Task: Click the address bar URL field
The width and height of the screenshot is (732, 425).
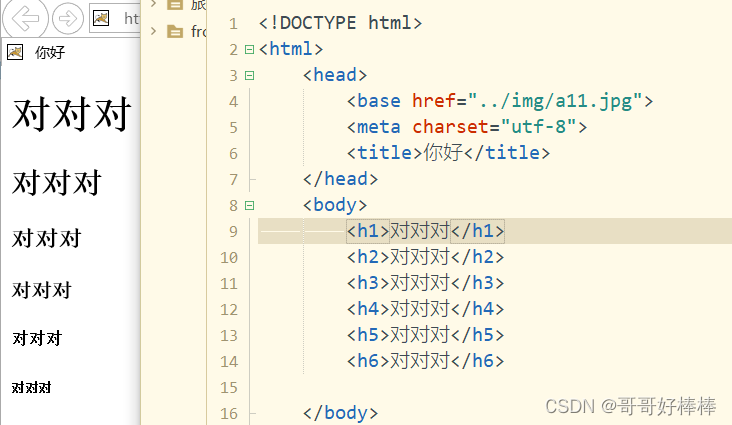Action: click(115, 19)
